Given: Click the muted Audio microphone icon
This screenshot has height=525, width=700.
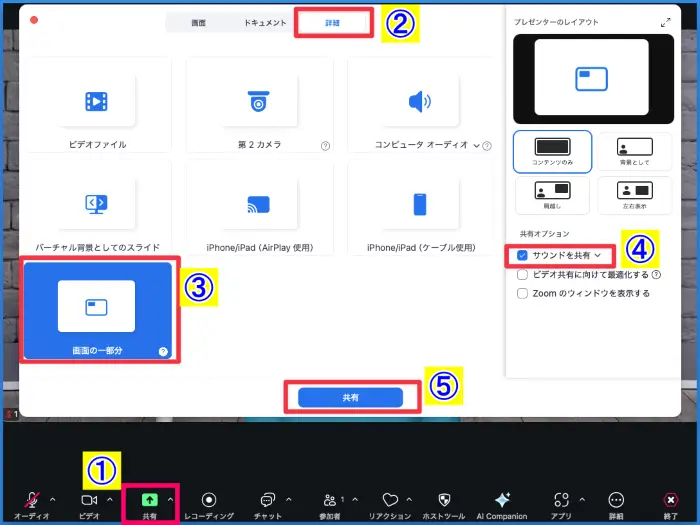Looking at the screenshot, I should pos(33,499).
